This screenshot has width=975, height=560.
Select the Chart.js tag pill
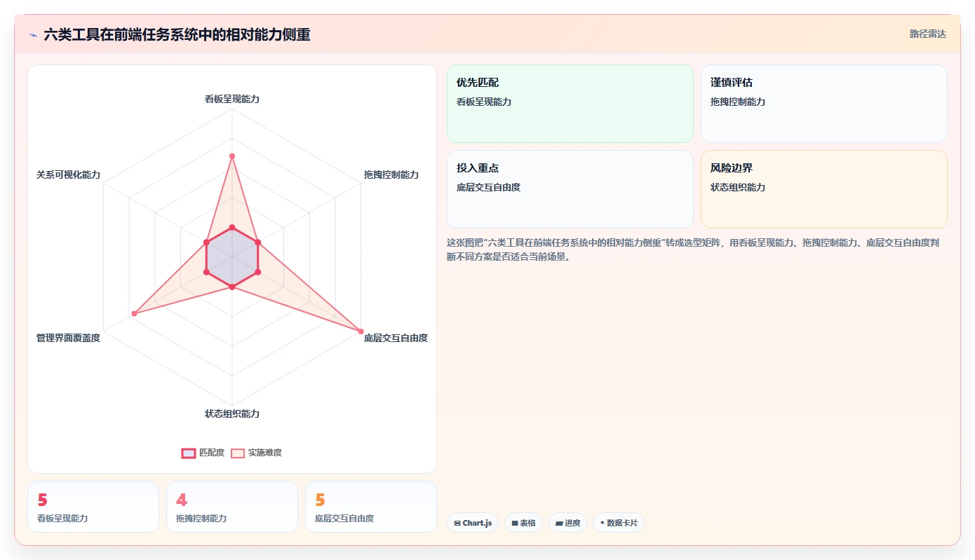[473, 523]
